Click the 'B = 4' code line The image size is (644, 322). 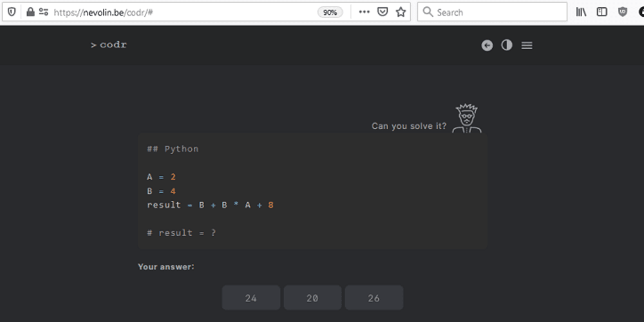(162, 191)
